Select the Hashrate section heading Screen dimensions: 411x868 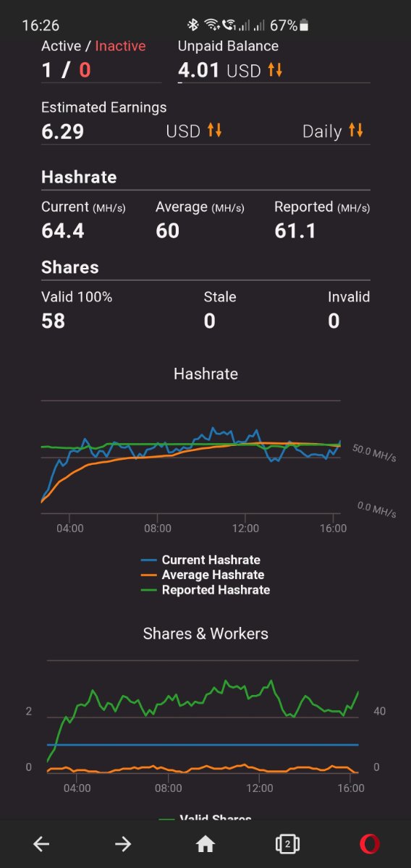tap(79, 177)
